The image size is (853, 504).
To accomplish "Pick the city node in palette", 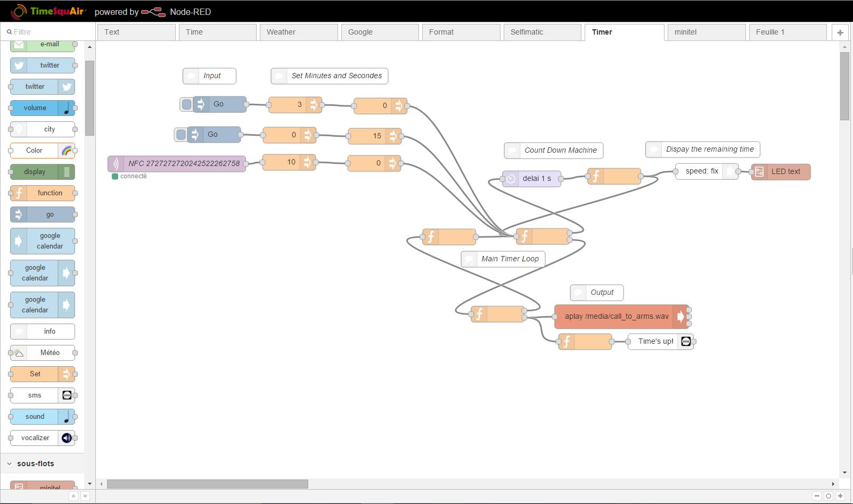I will [43, 129].
